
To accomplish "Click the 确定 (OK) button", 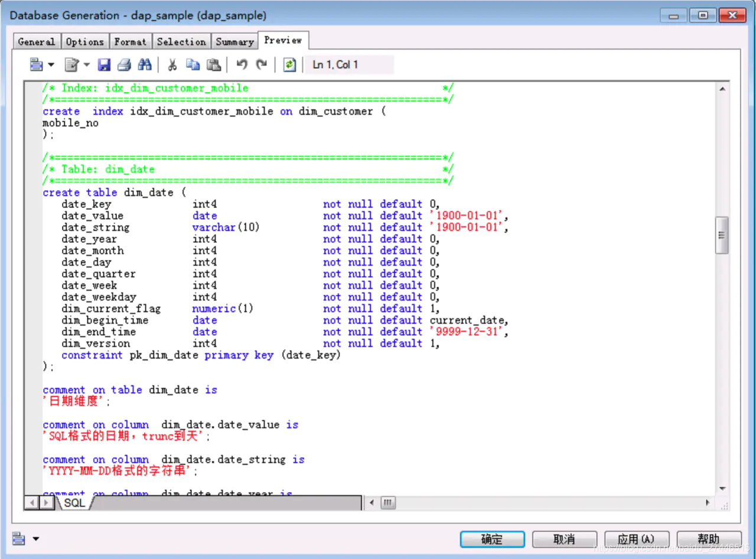I will pos(492,539).
